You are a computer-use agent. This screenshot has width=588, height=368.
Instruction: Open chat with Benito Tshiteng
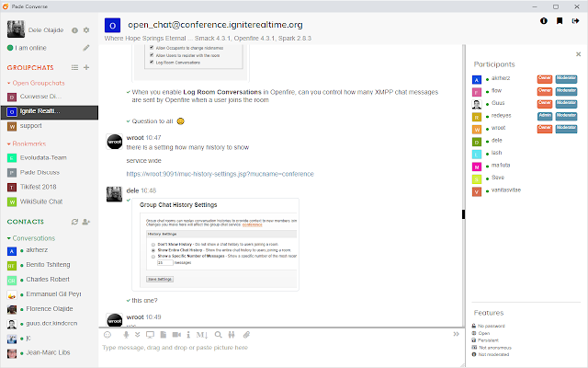tap(49, 265)
